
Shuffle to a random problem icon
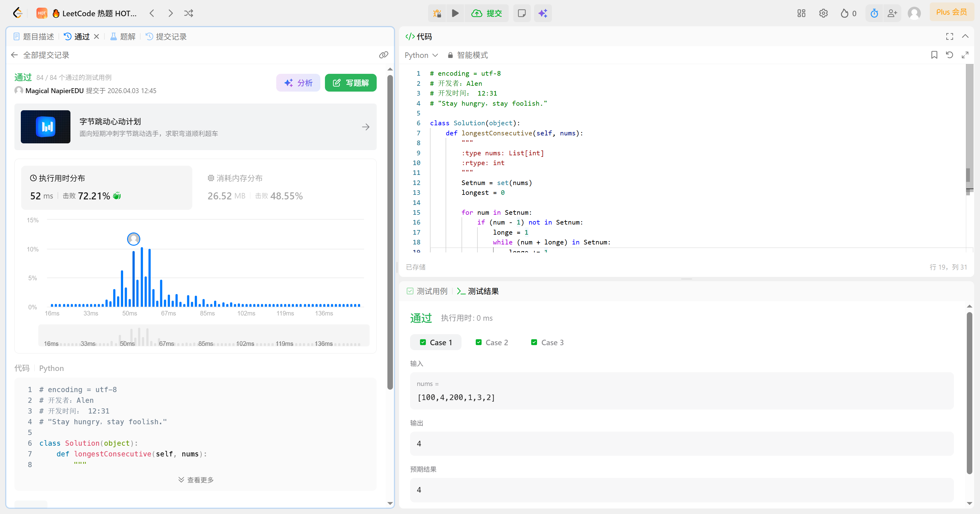click(189, 13)
